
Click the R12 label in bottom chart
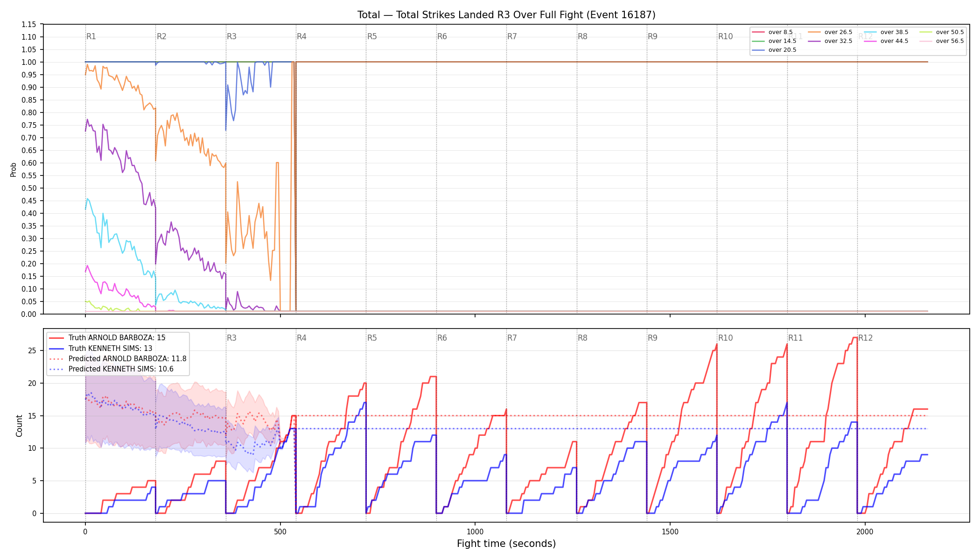coord(865,338)
